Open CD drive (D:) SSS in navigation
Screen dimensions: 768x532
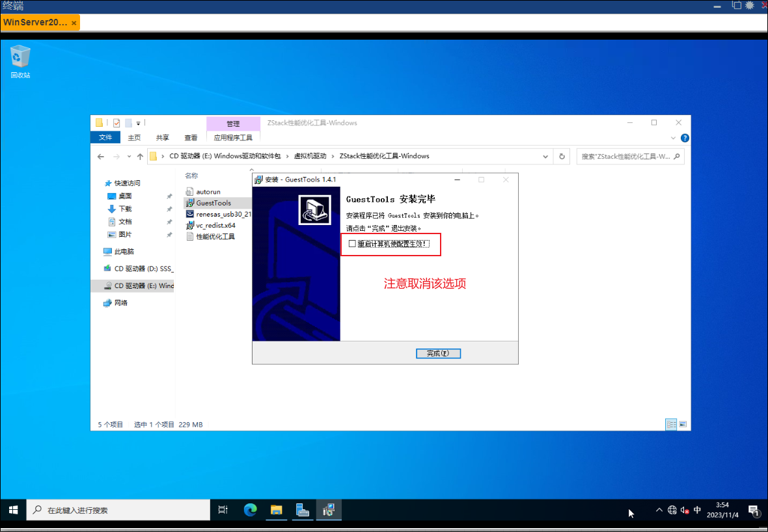[x=139, y=269]
